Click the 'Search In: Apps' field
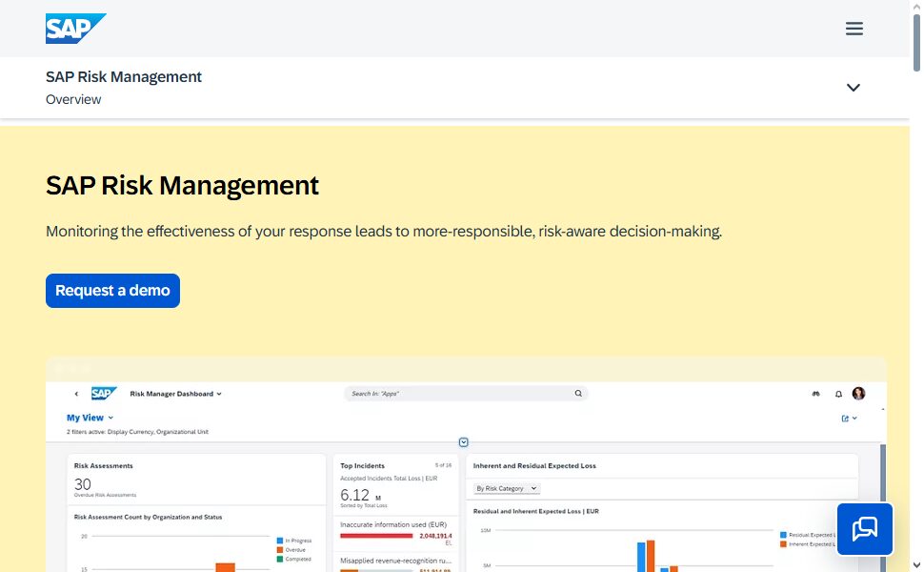Viewport: 924px width, 572px height. click(x=466, y=394)
